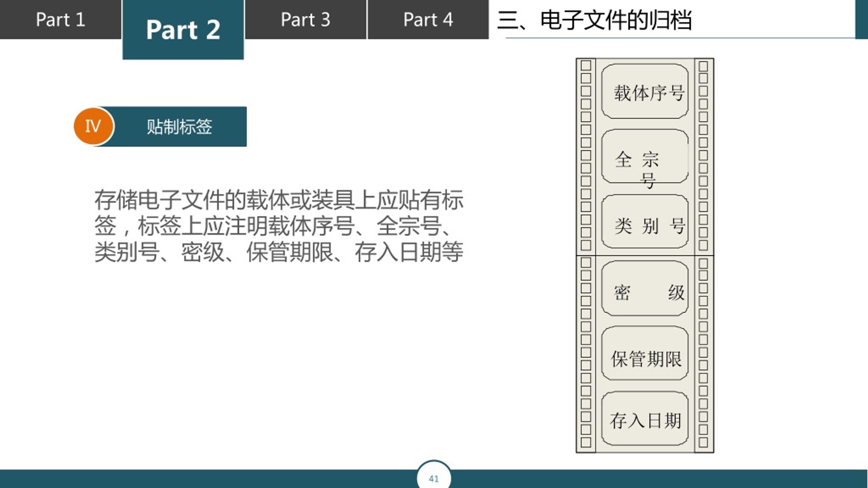The height and width of the screenshot is (488, 868).
Task: Select the 全宗号 label box
Action: (x=645, y=157)
